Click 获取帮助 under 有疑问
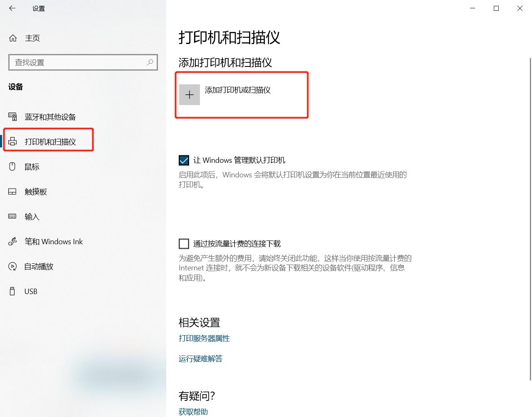 194,412
